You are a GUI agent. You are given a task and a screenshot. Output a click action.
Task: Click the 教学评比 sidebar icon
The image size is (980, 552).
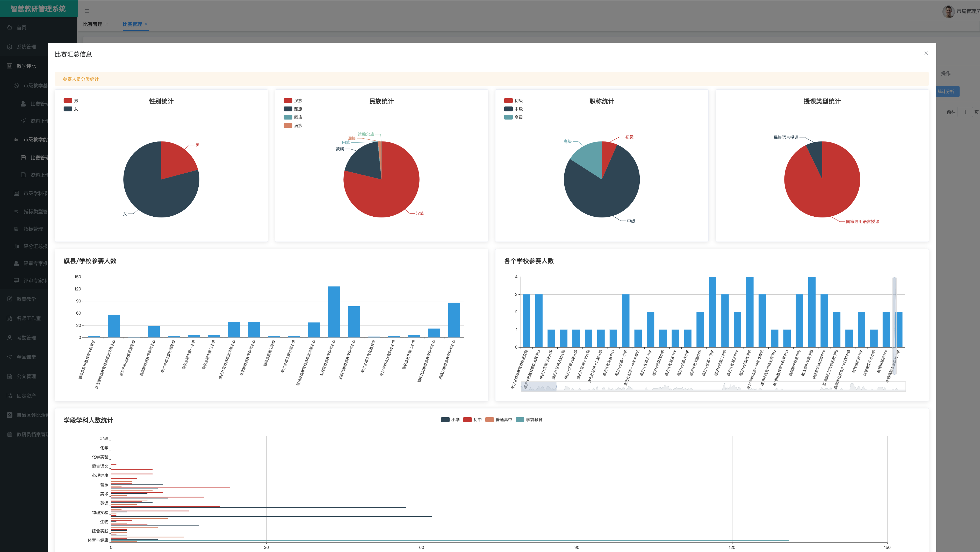click(10, 66)
